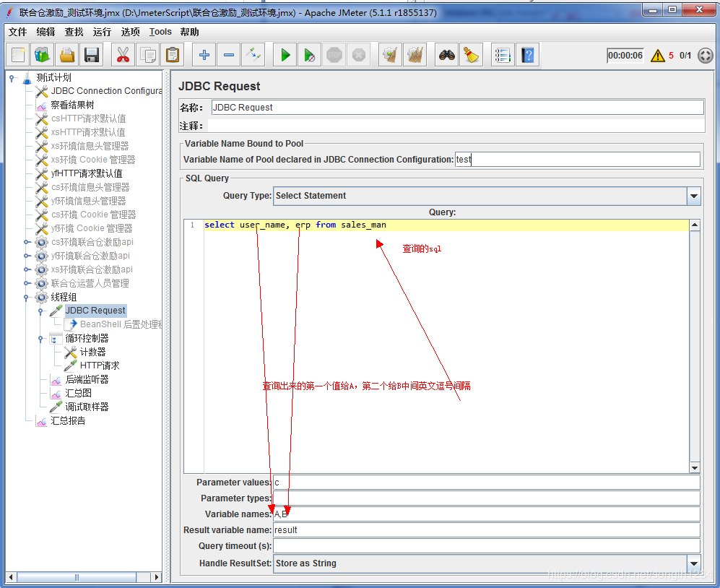Image resolution: width=720 pixels, height=588 pixels.
Task: Click the Paste clipboard icon
Action: pyautogui.click(x=173, y=56)
